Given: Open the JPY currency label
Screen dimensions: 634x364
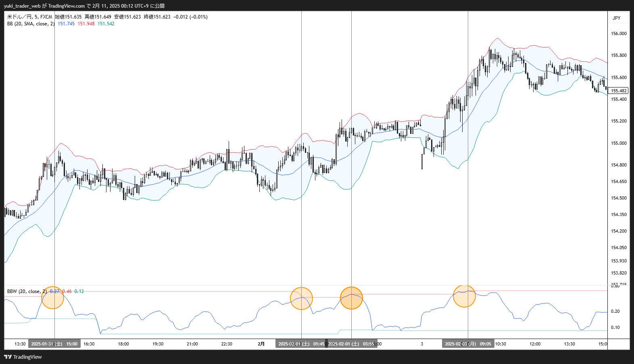Looking at the screenshot, I should (617, 18).
